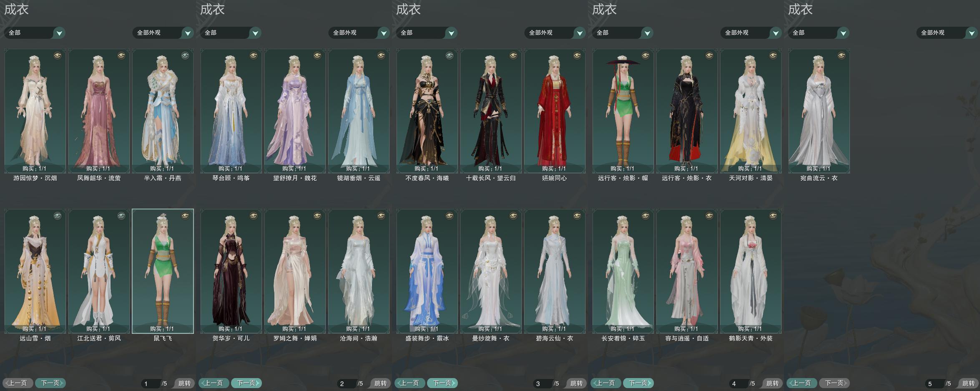
Task: Click eye icon on 罗姆之舞·婵娟 card
Action: tap(317, 216)
